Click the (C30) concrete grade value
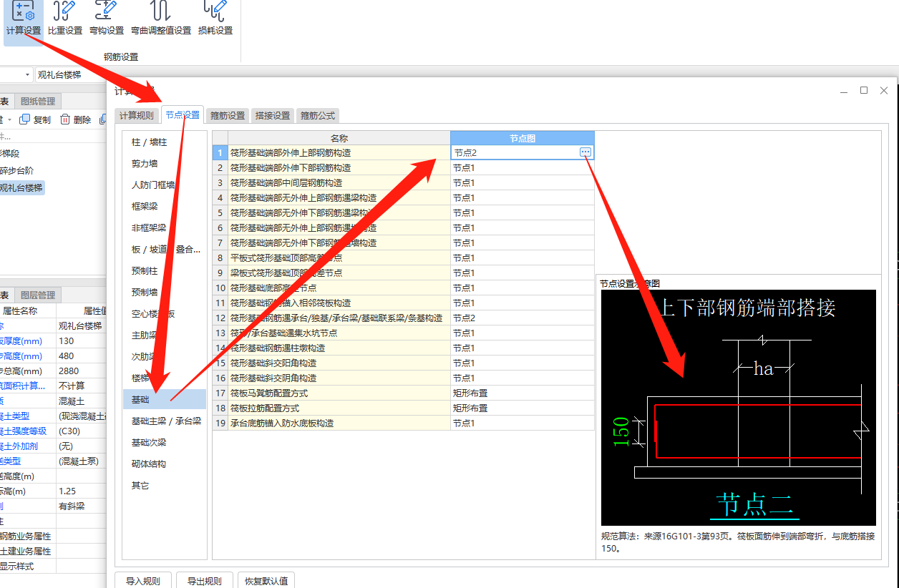899x588 pixels. coord(81,431)
